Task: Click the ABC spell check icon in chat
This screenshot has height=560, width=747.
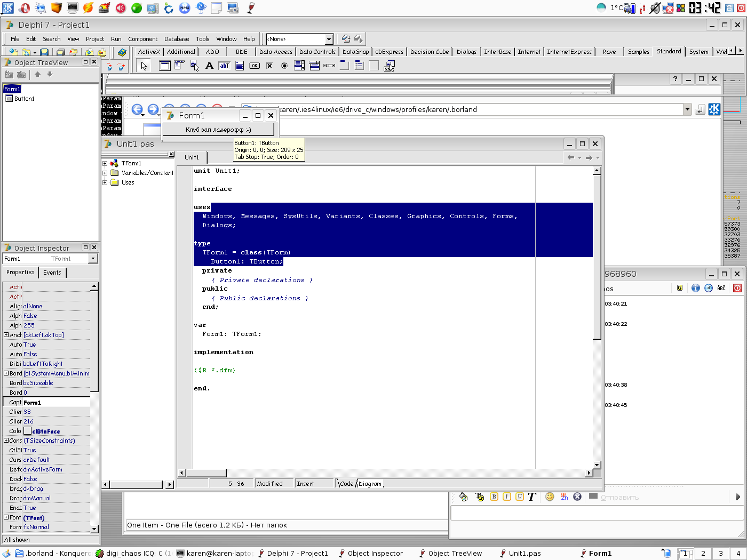Action: click(x=721, y=288)
